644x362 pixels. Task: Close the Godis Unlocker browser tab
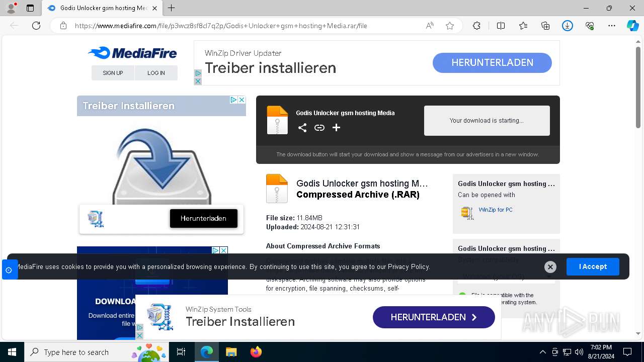point(154,8)
